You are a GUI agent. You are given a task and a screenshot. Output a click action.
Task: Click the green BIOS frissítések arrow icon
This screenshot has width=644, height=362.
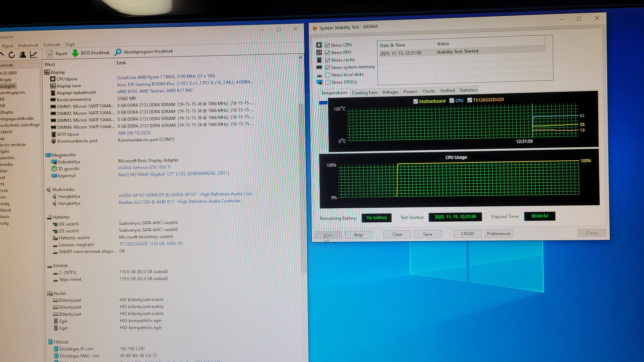pos(75,53)
